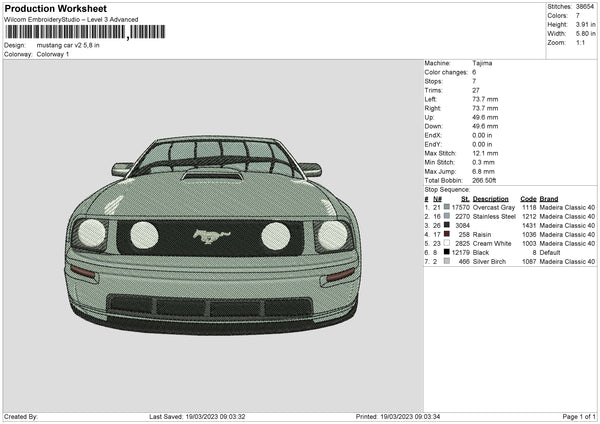Screen dimensions: 600x424
Task: Click the Overcast Gray color swatch
Action: (447, 207)
